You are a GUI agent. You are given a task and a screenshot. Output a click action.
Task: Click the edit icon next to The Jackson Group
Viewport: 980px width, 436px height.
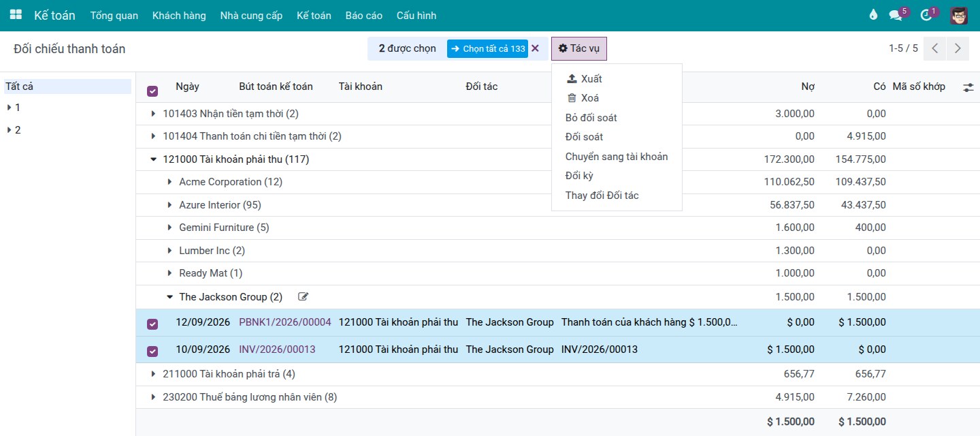pos(303,296)
